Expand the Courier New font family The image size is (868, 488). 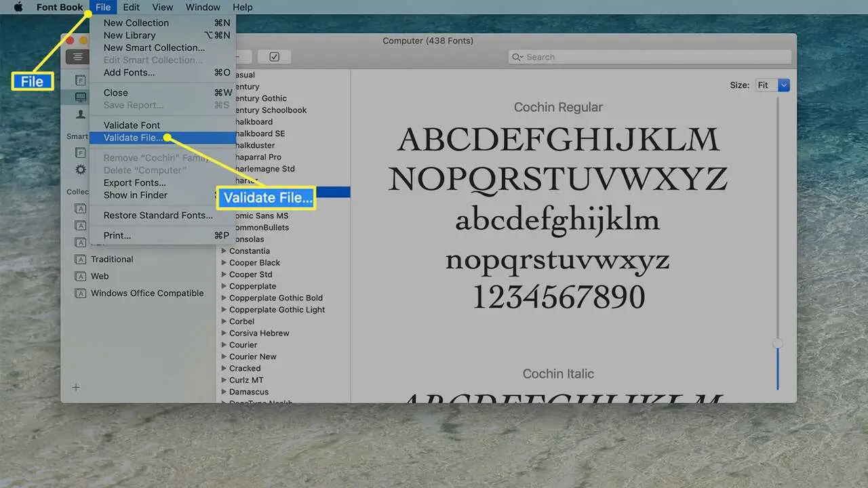point(224,357)
